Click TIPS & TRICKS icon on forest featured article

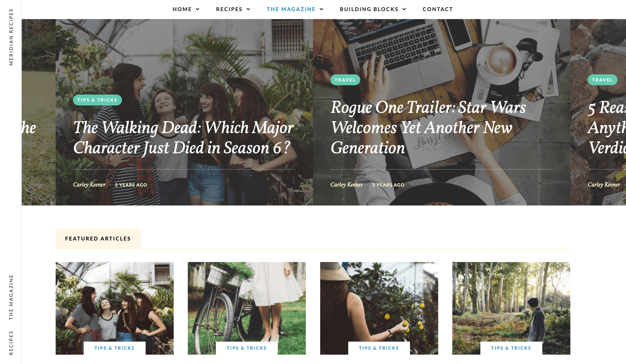(x=511, y=348)
